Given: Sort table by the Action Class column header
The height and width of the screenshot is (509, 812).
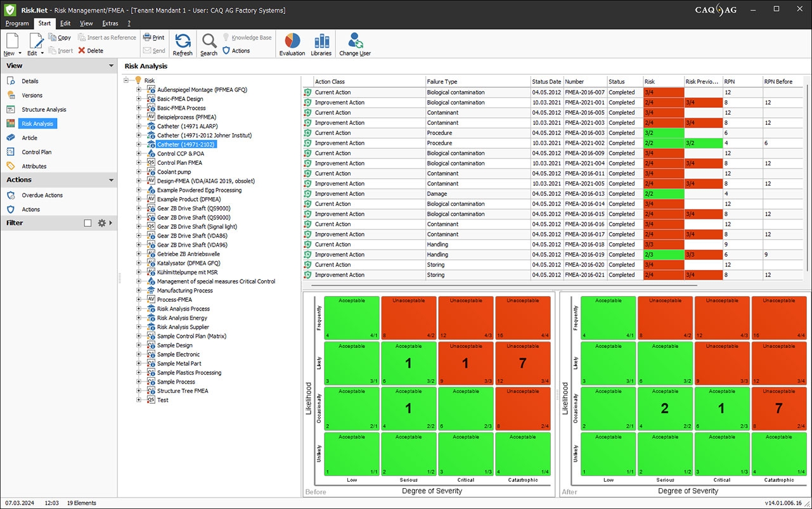Looking at the screenshot, I should pos(370,82).
